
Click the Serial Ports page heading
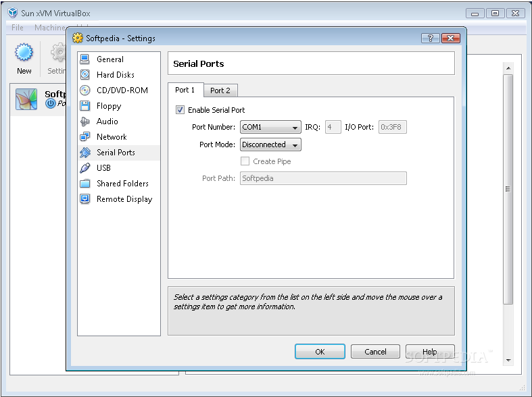[x=199, y=63]
